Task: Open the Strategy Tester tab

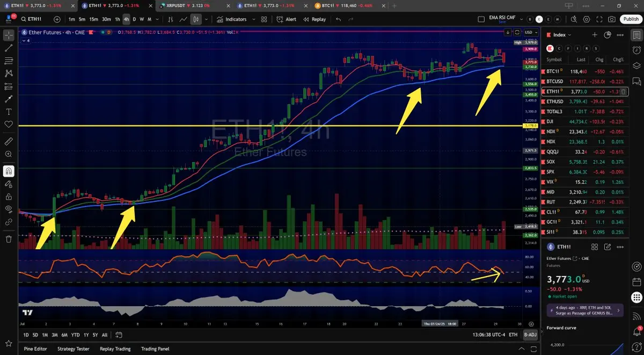Action: click(73, 349)
